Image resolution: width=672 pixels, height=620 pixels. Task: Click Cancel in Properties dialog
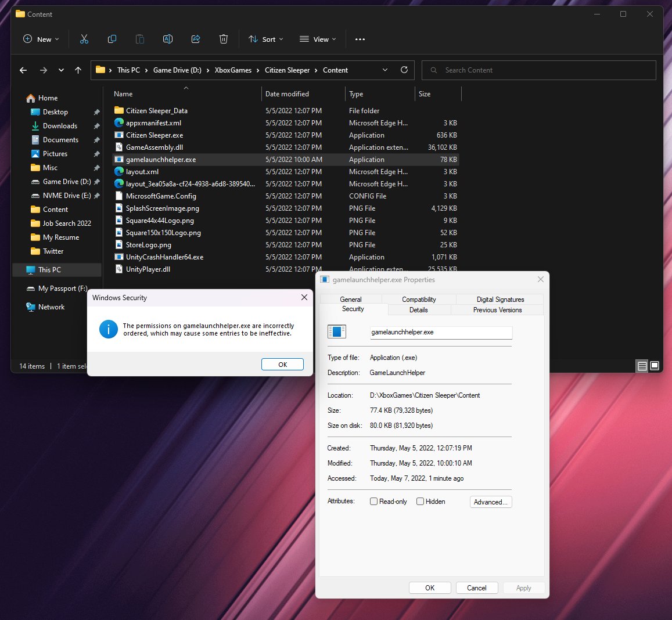(x=477, y=588)
